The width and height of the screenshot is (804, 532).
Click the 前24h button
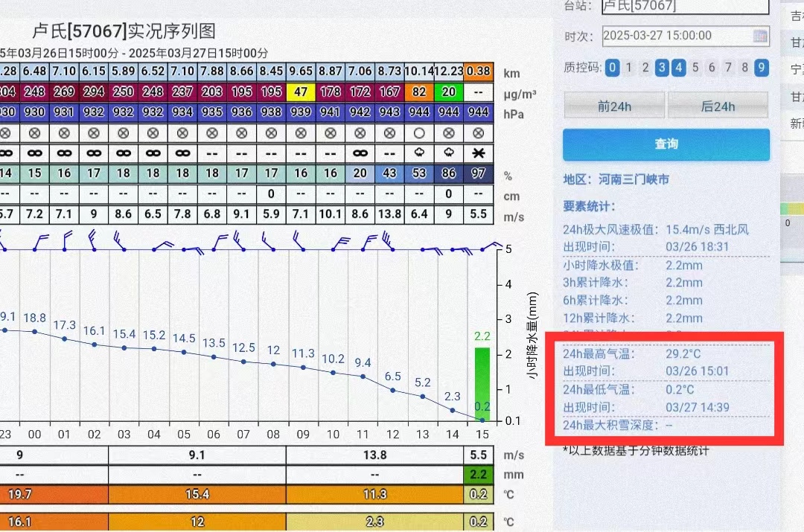[x=614, y=106]
